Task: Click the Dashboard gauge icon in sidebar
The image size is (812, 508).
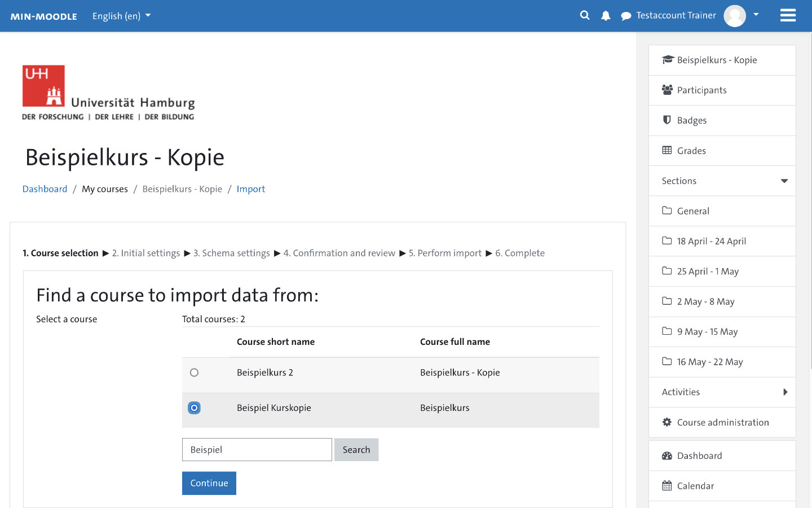Action: point(667,456)
